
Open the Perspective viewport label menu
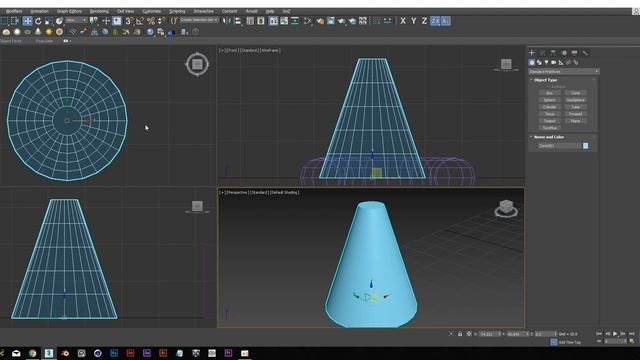click(x=237, y=192)
